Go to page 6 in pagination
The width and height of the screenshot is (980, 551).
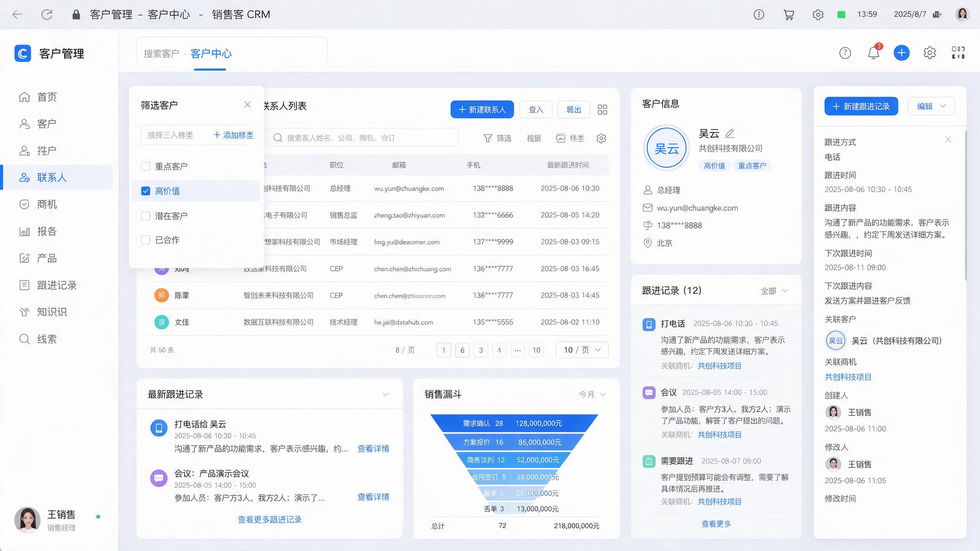462,350
